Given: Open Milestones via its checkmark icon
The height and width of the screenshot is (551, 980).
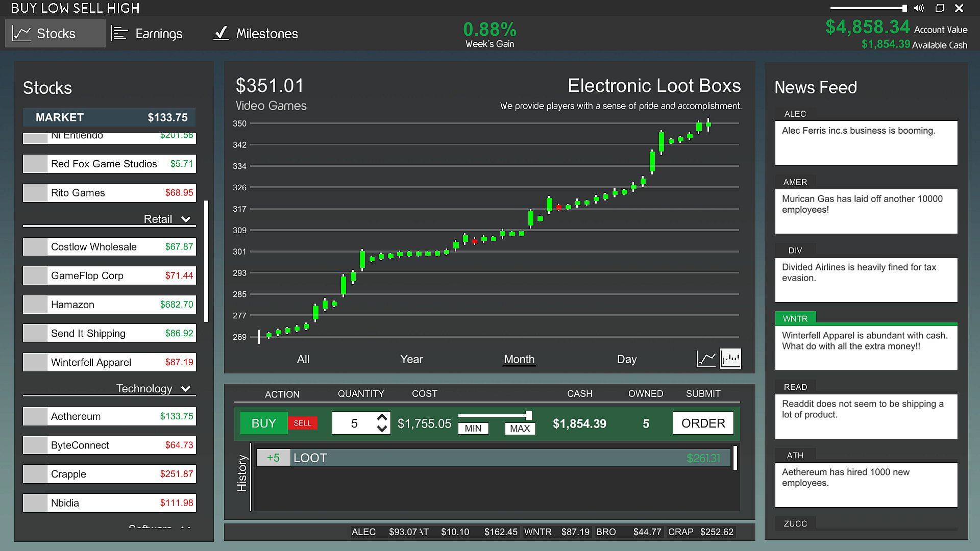Looking at the screenshot, I should [x=221, y=34].
